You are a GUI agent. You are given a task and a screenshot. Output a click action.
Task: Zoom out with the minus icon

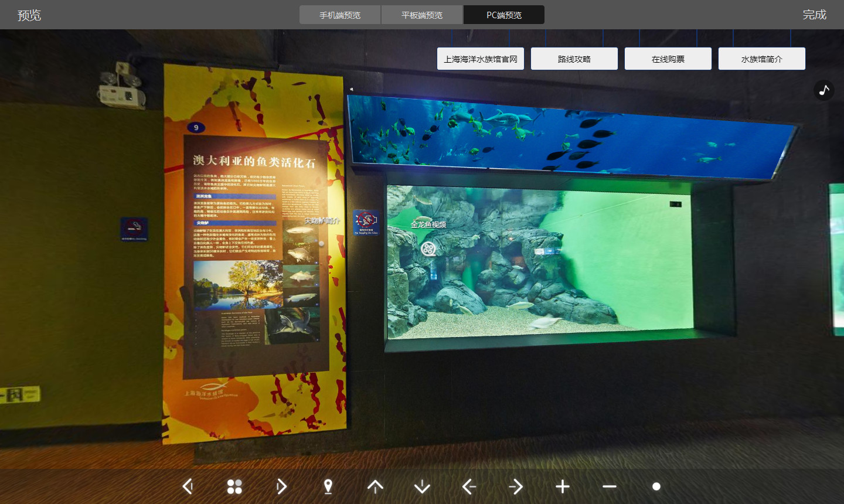(610, 486)
